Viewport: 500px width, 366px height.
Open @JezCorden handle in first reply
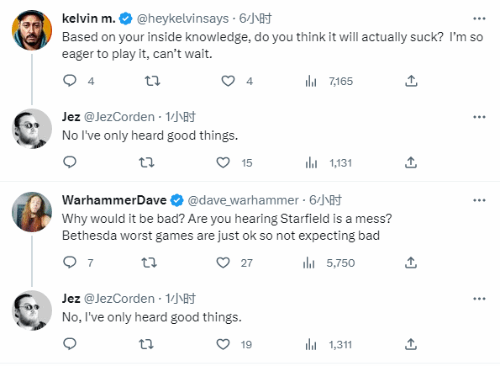pos(119,117)
